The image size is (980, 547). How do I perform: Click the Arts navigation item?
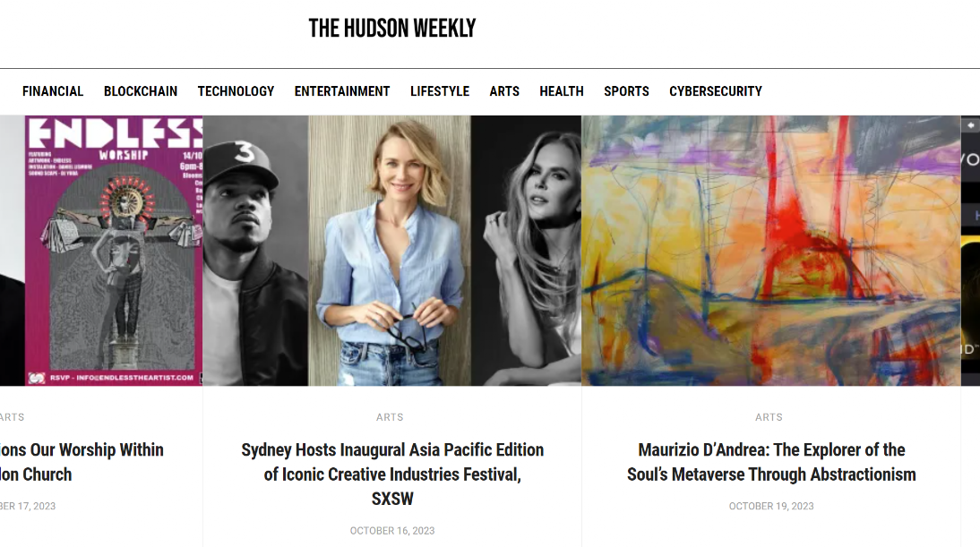click(504, 91)
